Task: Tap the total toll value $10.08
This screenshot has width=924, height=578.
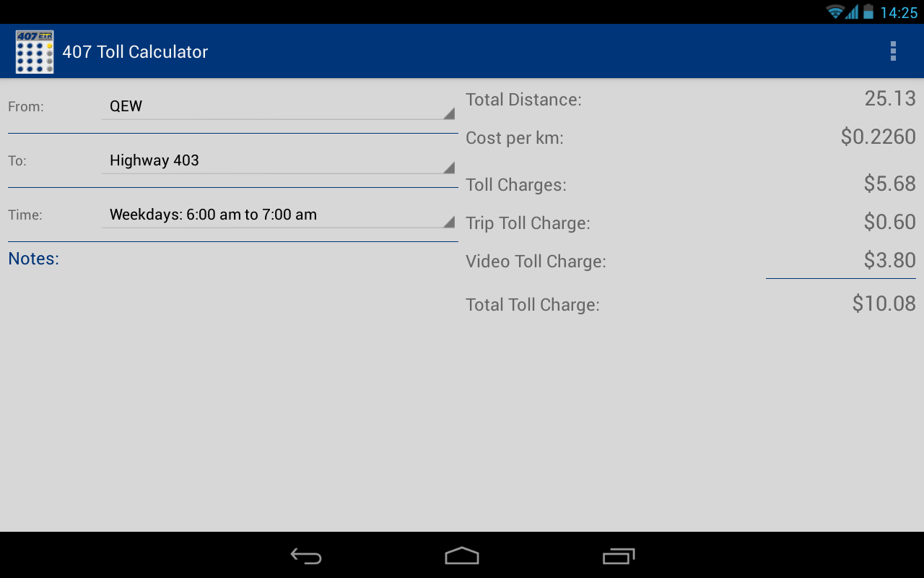Action: pyautogui.click(x=884, y=303)
